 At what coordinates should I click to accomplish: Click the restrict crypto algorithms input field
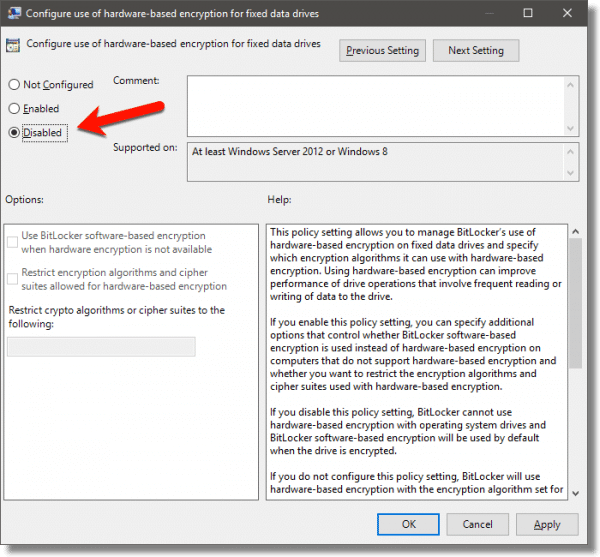(101, 347)
